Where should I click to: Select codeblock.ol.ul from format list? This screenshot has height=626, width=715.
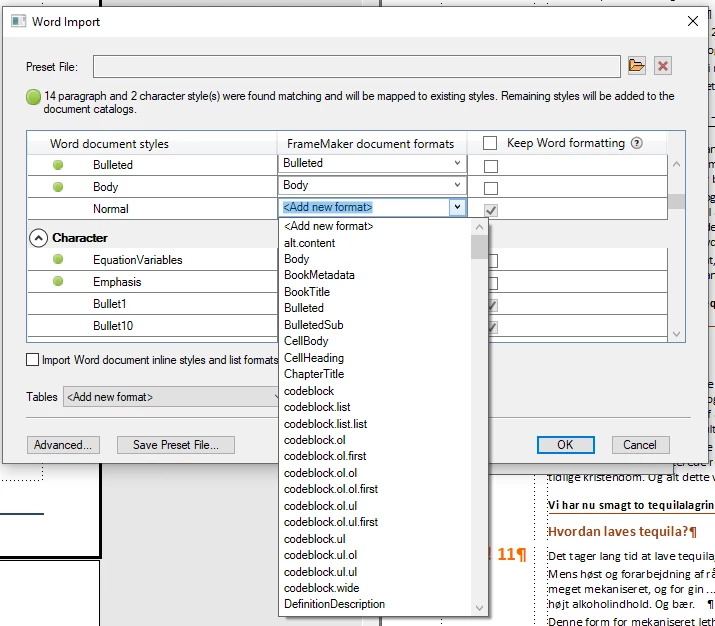320,506
